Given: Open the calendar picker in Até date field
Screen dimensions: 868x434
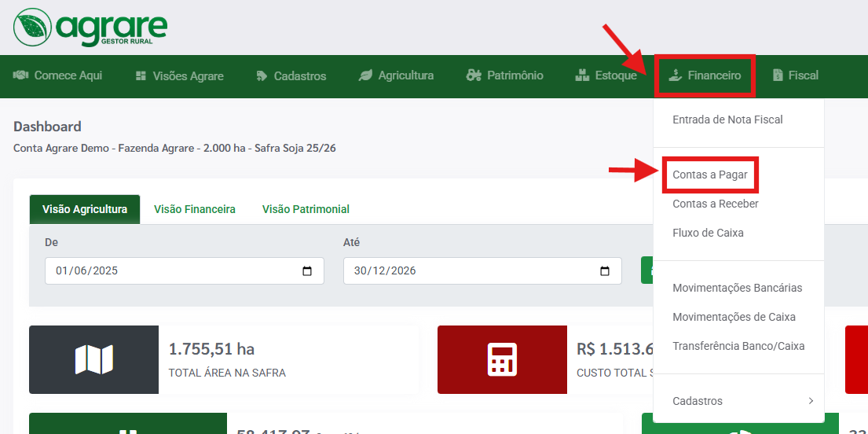Looking at the screenshot, I should pos(605,271).
